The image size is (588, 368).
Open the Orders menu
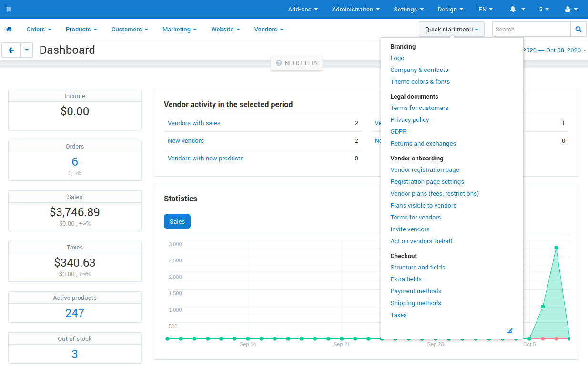39,30
